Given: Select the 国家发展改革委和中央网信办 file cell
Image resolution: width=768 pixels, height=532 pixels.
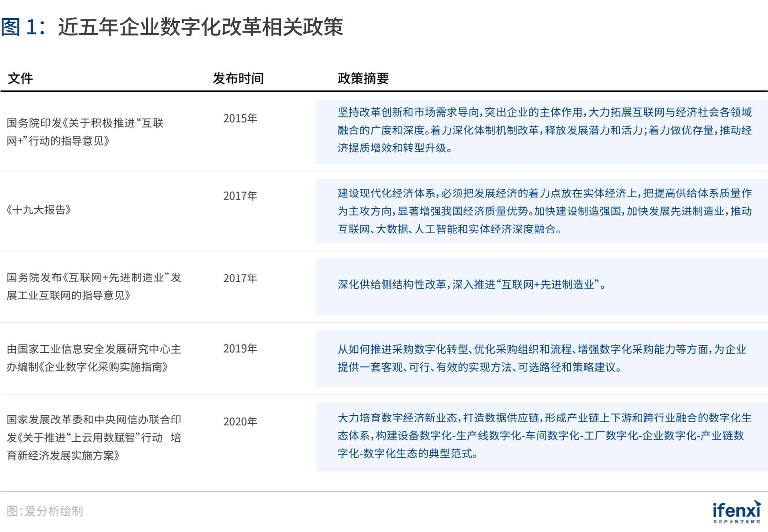Looking at the screenshot, I should (x=94, y=437).
